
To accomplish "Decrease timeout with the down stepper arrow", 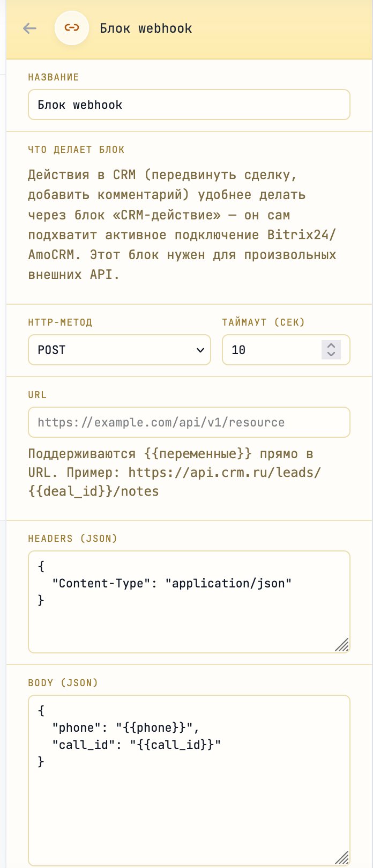I will (x=331, y=354).
